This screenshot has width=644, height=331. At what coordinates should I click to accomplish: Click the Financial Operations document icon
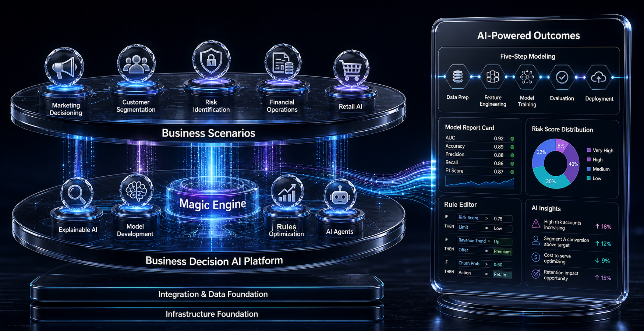283,63
